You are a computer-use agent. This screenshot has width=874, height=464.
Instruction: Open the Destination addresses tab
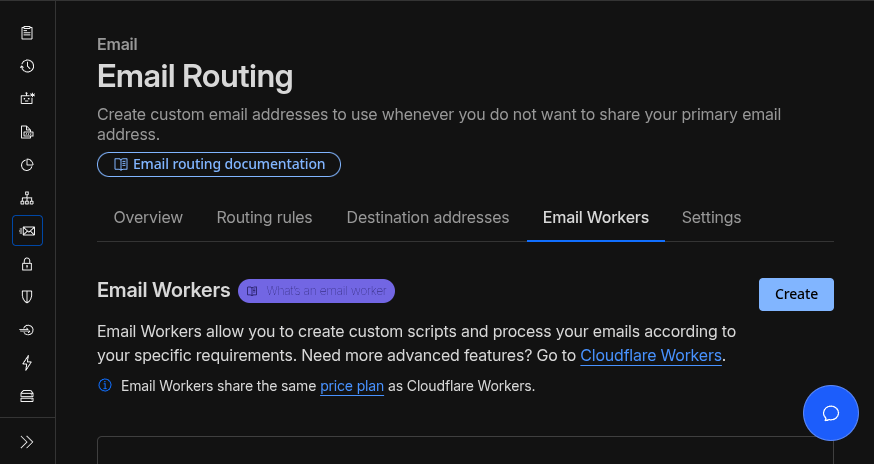click(428, 217)
